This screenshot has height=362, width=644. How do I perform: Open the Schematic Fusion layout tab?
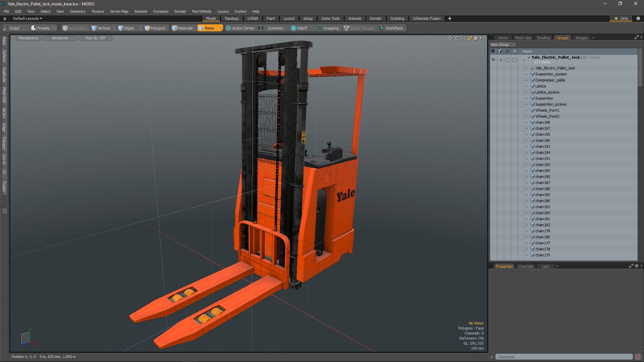tap(427, 18)
